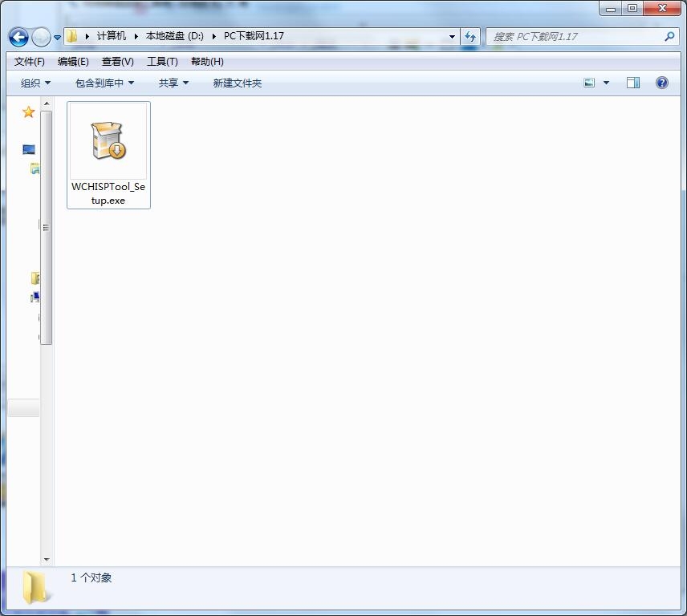Open address bar history dropdown
Image resolution: width=687 pixels, height=616 pixels.
pos(452,37)
